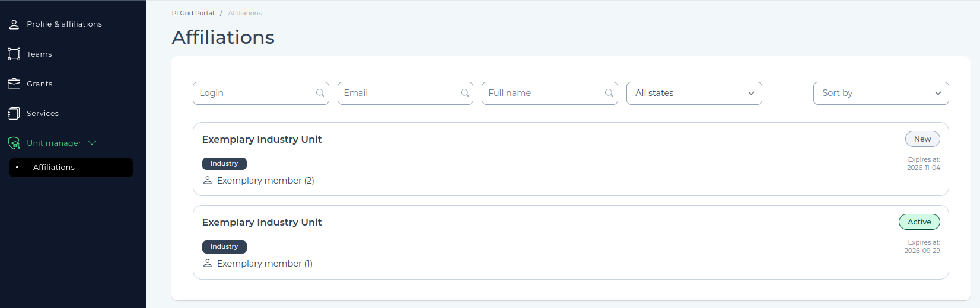Viewport: 980px width, 308px height.
Task: Click the Profile & affiliations person icon
Action: pos(14,24)
